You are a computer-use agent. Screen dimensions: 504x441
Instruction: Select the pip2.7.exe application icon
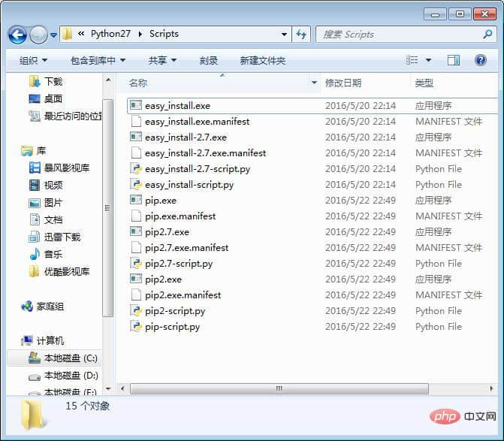pos(136,231)
